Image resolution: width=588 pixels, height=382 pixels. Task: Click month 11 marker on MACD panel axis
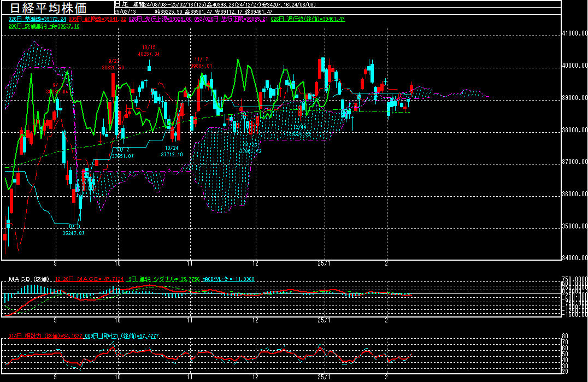click(x=190, y=321)
